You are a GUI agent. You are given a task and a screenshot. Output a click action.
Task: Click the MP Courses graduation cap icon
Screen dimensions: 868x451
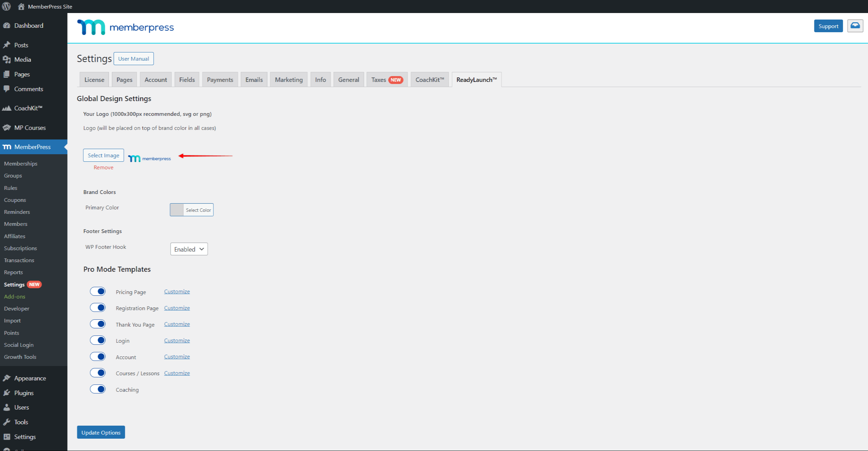click(x=7, y=128)
